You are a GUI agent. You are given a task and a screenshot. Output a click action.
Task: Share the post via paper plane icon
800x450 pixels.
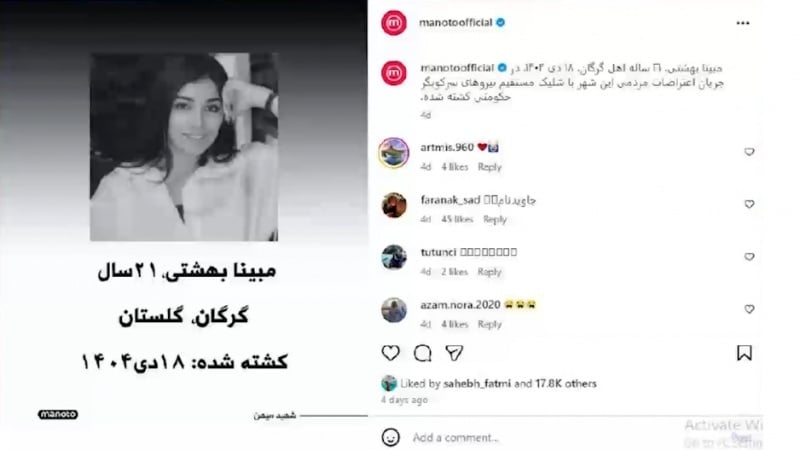pos(454,353)
